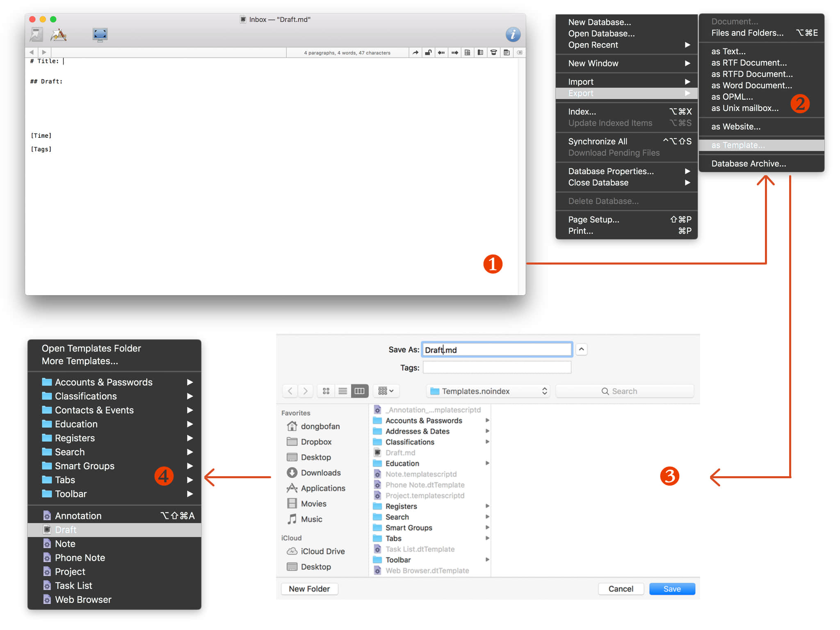Switch save dialog to icon view

pos(326,391)
